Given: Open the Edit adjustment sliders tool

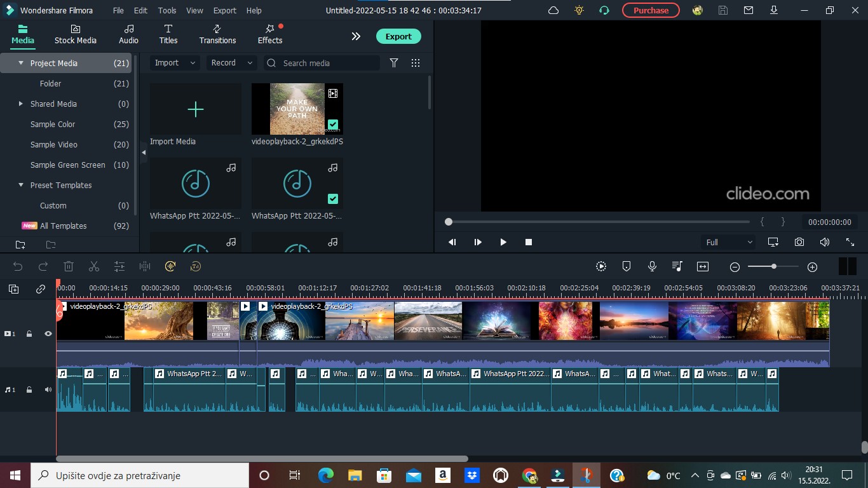Looking at the screenshot, I should 119,267.
